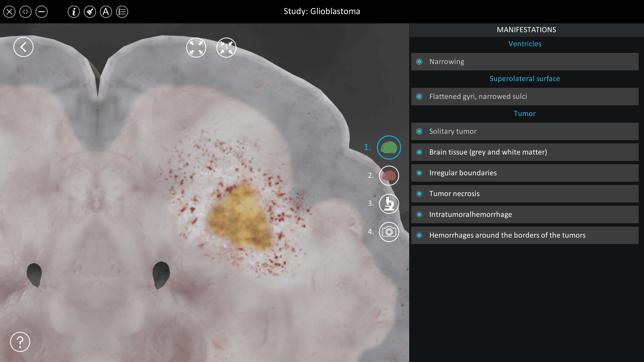
Task: Click the yellow necrotic tumor area
Action: click(x=240, y=218)
